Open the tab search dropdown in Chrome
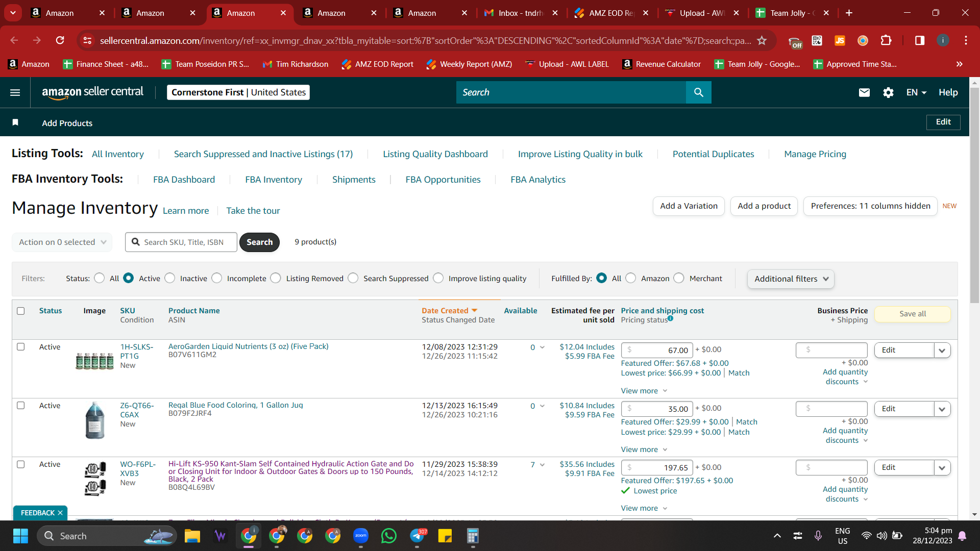 13,13
